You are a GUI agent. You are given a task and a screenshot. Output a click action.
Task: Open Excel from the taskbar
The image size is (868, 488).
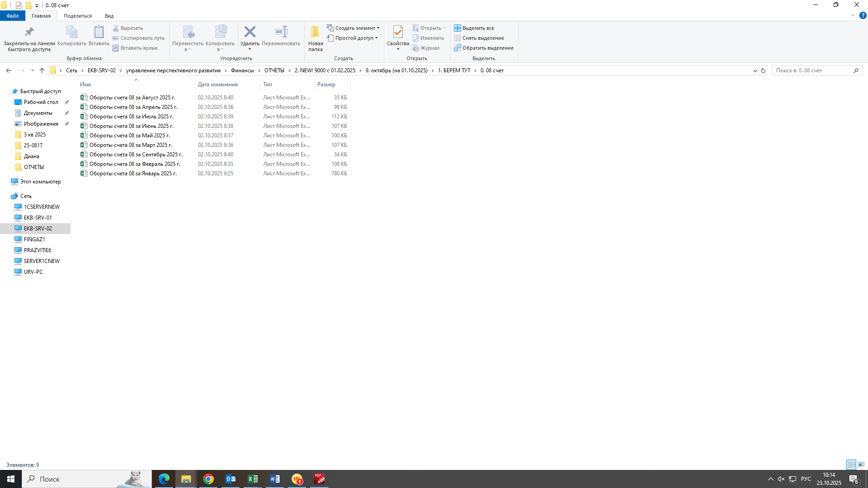pos(252,479)
